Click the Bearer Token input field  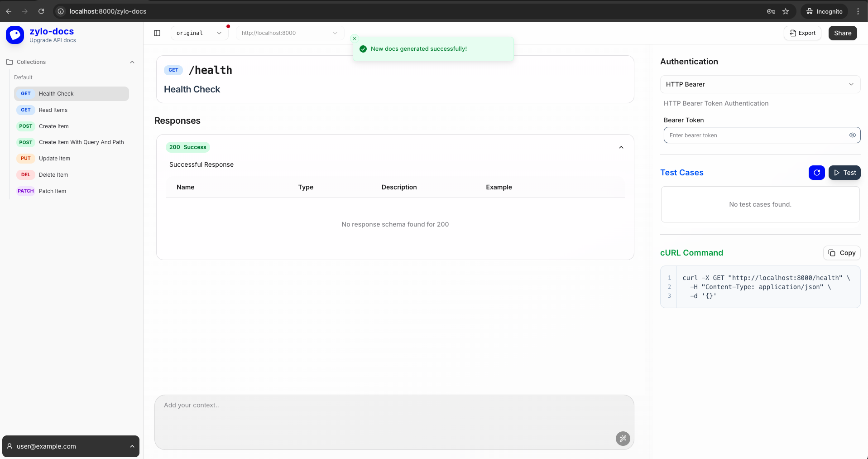(x=762, y=135)
